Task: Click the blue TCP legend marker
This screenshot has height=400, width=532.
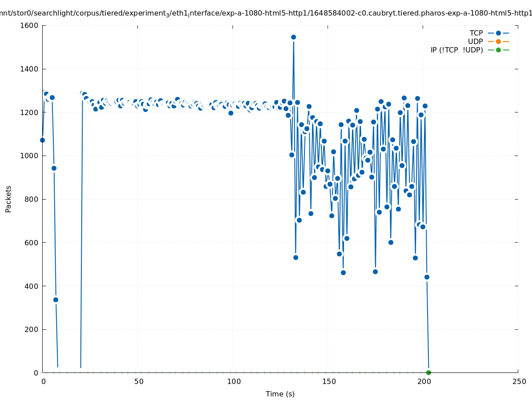Action: 498,33
